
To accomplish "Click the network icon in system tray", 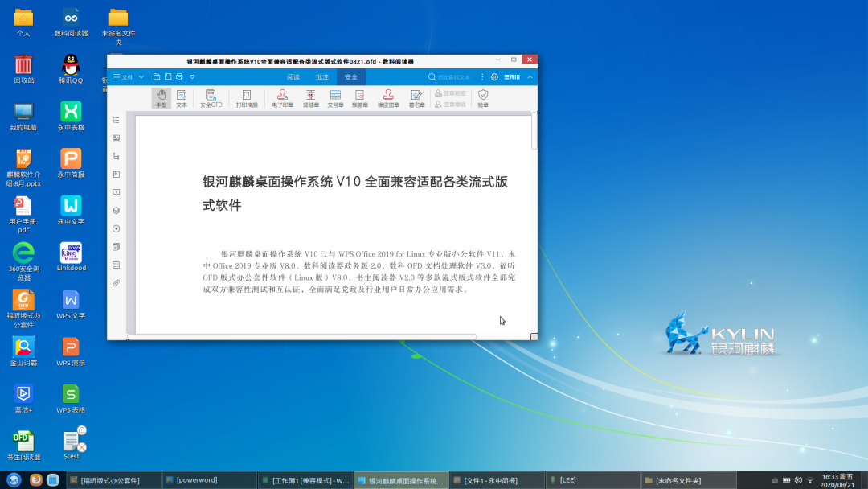I will (x=810, y=480).
